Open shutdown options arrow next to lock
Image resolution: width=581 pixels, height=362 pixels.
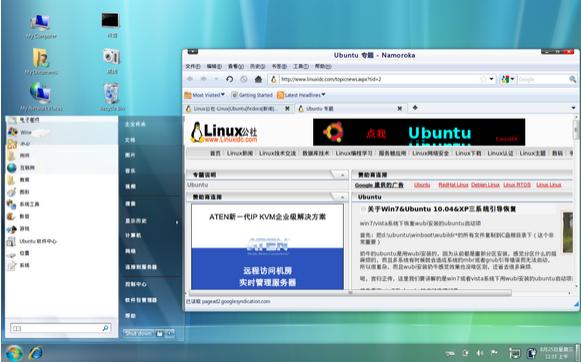click(169, 333)
